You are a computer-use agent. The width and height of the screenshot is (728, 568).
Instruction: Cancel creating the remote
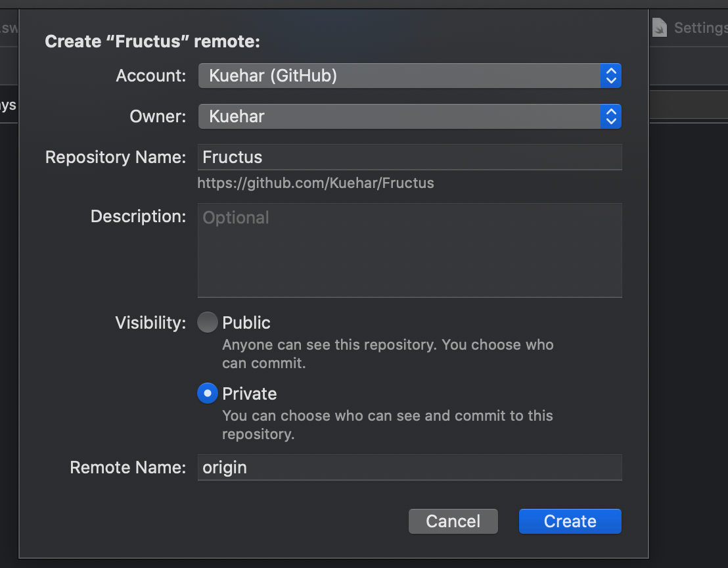pyautogui.click(x=453, y=521)
